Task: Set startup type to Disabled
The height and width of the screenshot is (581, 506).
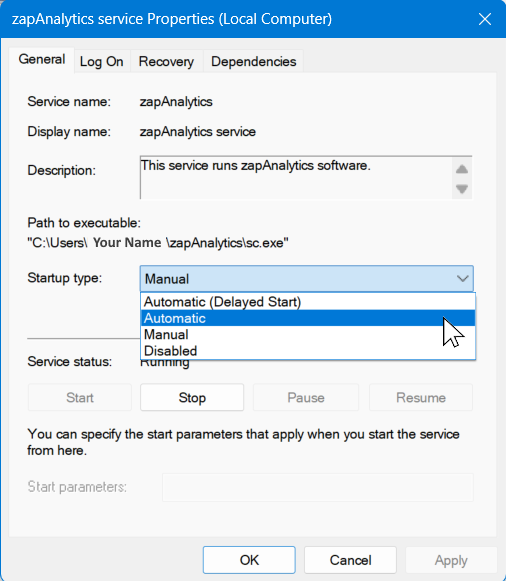Action: (308, 351)
